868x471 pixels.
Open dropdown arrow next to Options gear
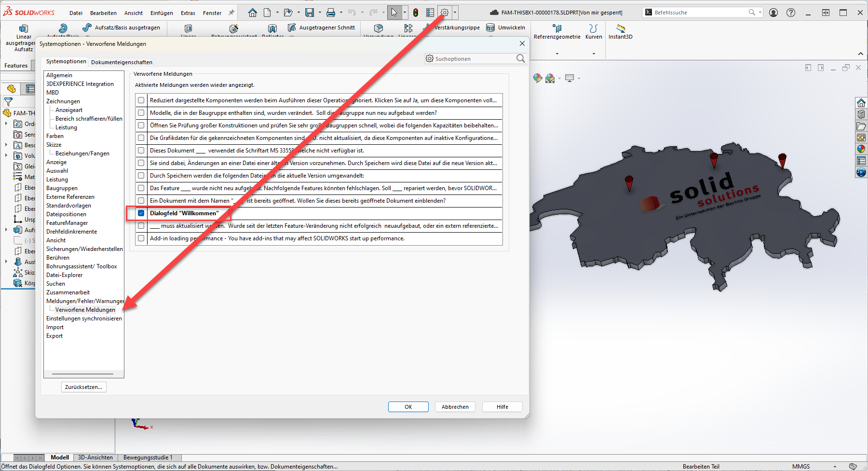click(x=455, y=13)
